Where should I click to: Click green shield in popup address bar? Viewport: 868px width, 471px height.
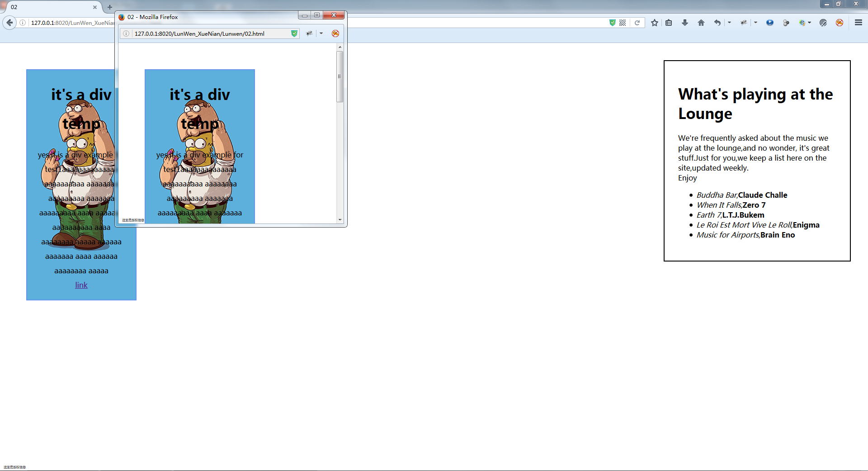pyautogui.click(x=294, y=33)
